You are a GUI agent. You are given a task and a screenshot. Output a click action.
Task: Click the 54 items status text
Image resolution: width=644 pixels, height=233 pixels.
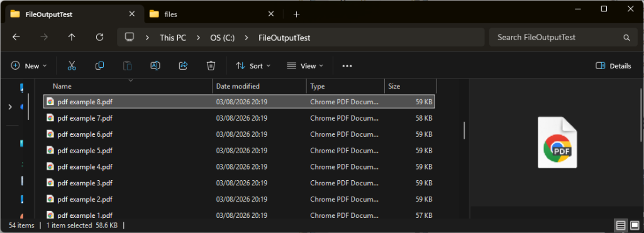[x=21, y=225]
